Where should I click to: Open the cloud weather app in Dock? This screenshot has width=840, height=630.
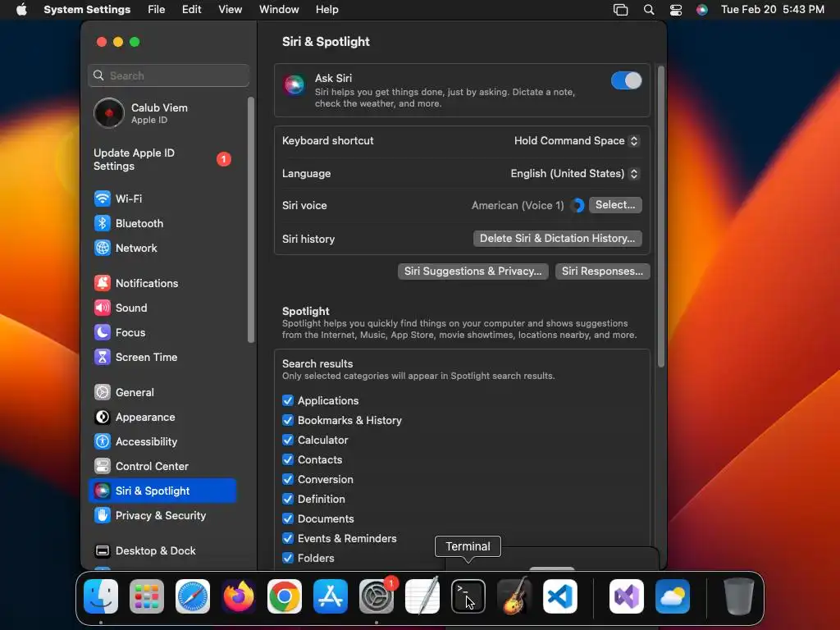coord(673,596)
